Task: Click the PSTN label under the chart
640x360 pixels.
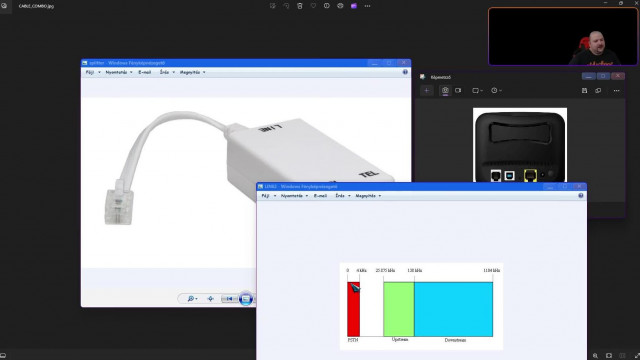Action: [353, 340]
